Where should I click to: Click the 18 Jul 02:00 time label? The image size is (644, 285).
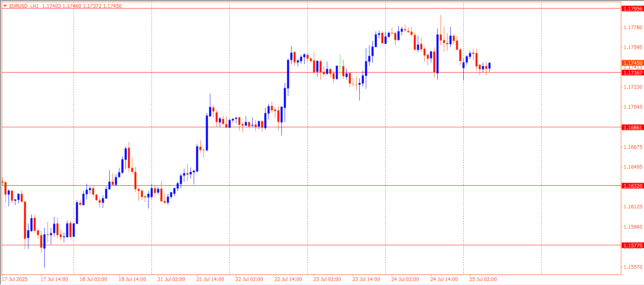coord(93,279)
